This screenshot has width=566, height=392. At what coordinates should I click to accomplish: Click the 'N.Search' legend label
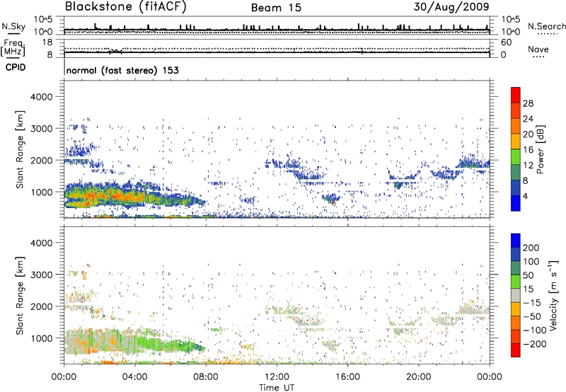(x=546, y=26)
